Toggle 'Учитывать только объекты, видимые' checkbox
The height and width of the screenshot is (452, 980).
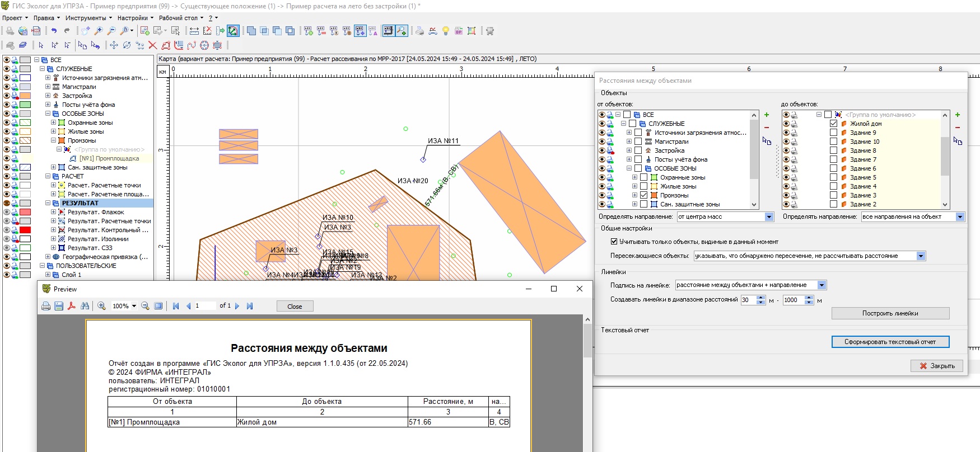(x=614, y=242)
